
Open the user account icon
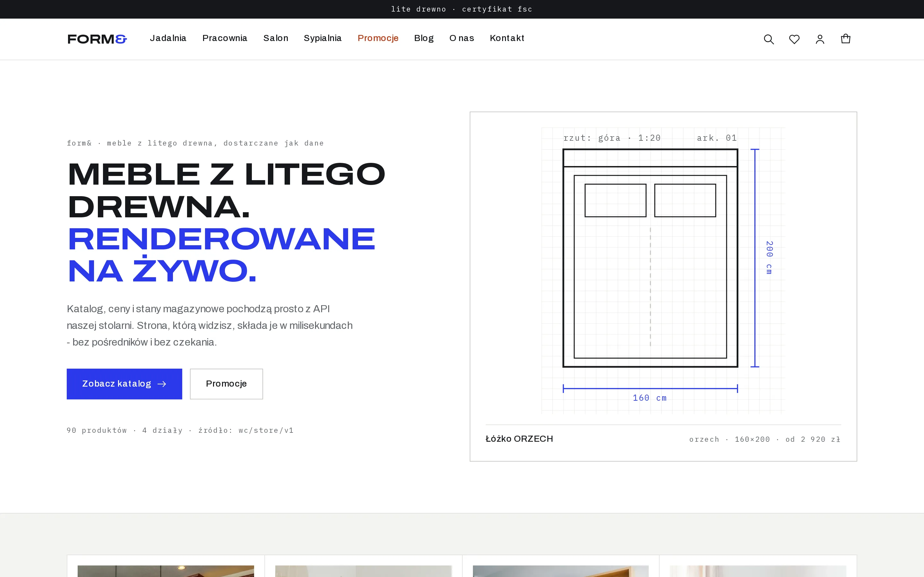[820, 39]
